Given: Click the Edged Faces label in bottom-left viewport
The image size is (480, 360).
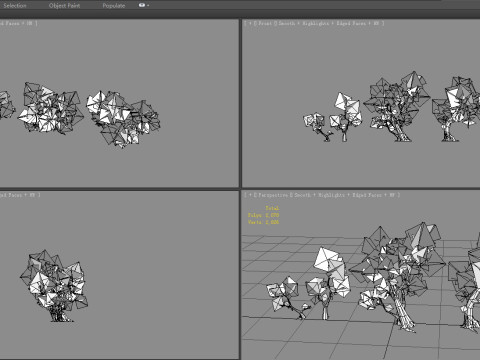Looking at the screenshot, I should pos(11,195).
